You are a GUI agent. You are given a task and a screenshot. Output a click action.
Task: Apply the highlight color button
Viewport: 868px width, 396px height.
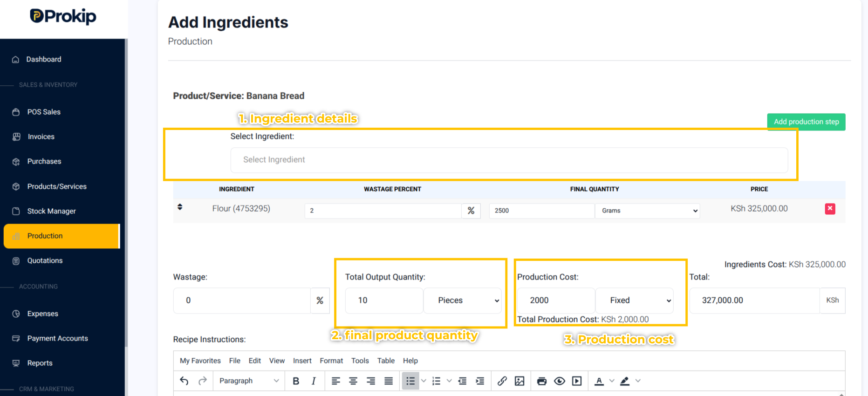[x=625, y=381]
